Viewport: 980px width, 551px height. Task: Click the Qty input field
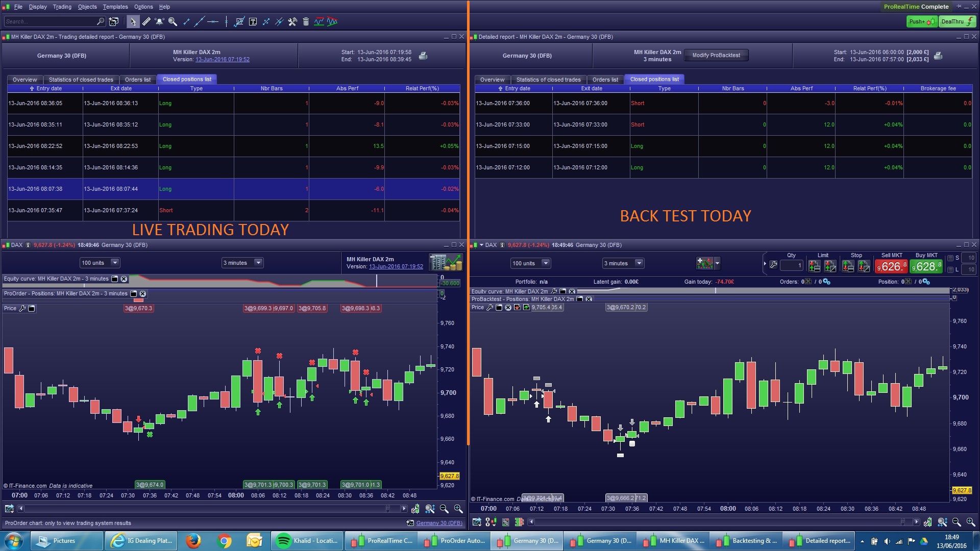[x=792, y=265]
